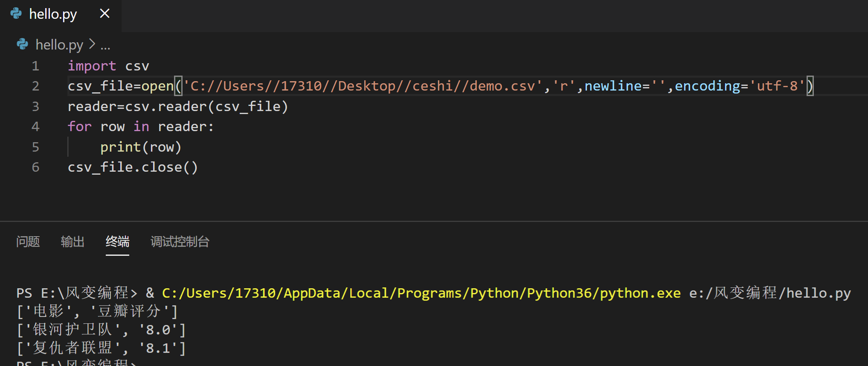Screen dimensions: 868x366
Task: Click hello.py in the breadcrumb path
Action: (x=59, y=44)
